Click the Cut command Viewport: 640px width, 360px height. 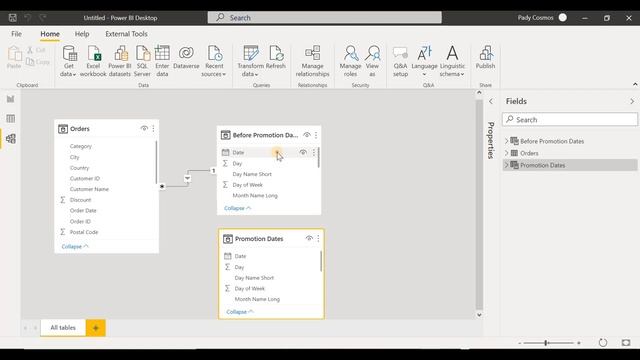(36, 50)
